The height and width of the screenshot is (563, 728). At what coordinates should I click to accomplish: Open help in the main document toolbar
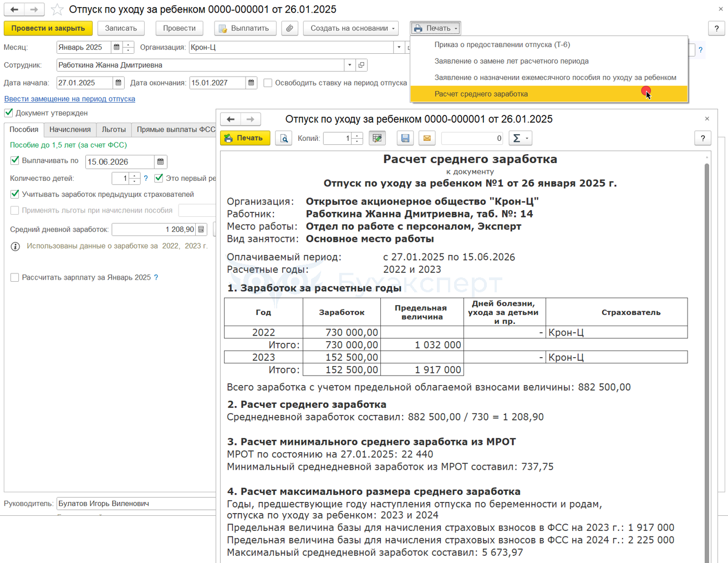pos(716,28)
